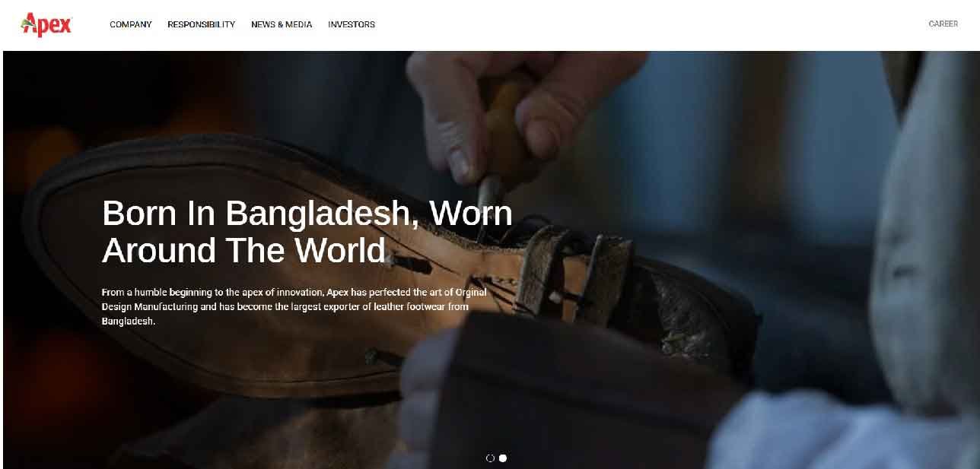Screen dimensions: 980x469
Task: Select the first hollow carousel dot
Action: coord(490,458)
